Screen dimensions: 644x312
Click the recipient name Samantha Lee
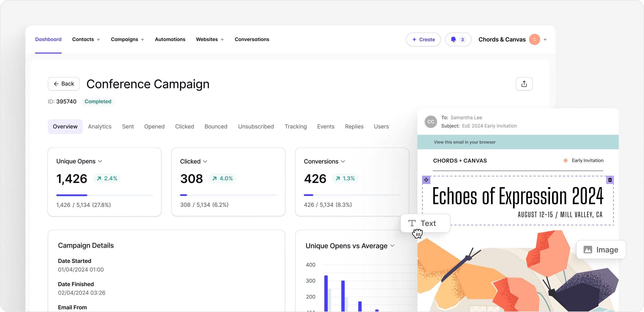[466, 118]
